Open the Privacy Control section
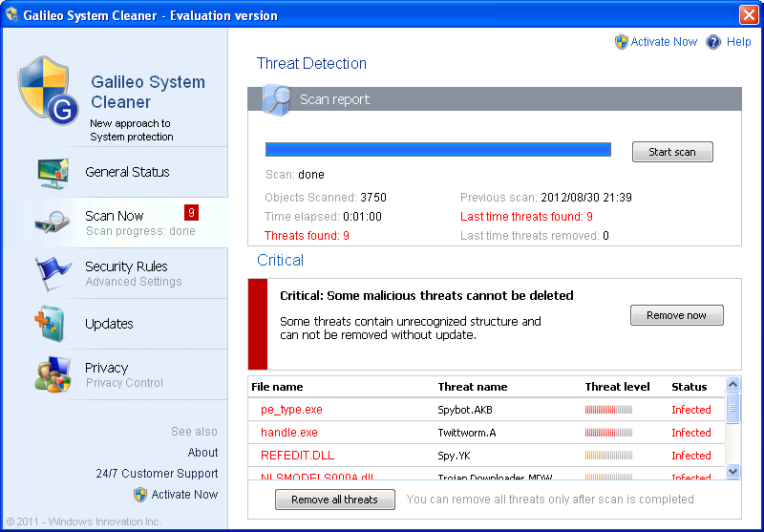Viewport: 764px width, 532px height. pos(116,374)
